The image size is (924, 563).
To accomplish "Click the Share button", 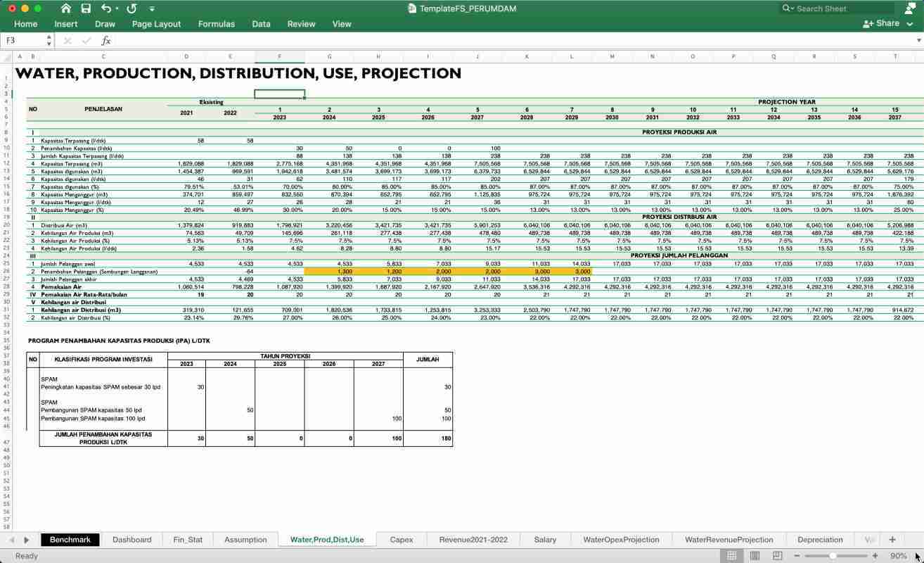I will (x=880, y=23).
